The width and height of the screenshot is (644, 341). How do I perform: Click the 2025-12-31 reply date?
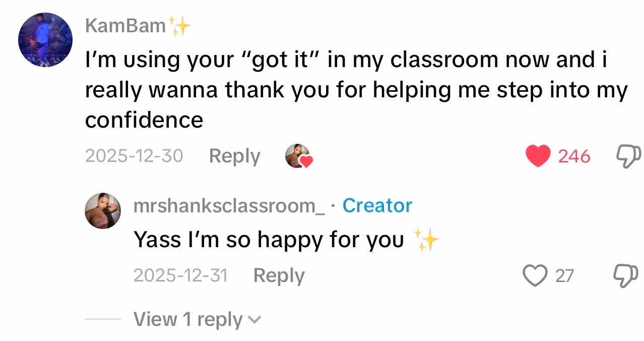coord(180,275)
